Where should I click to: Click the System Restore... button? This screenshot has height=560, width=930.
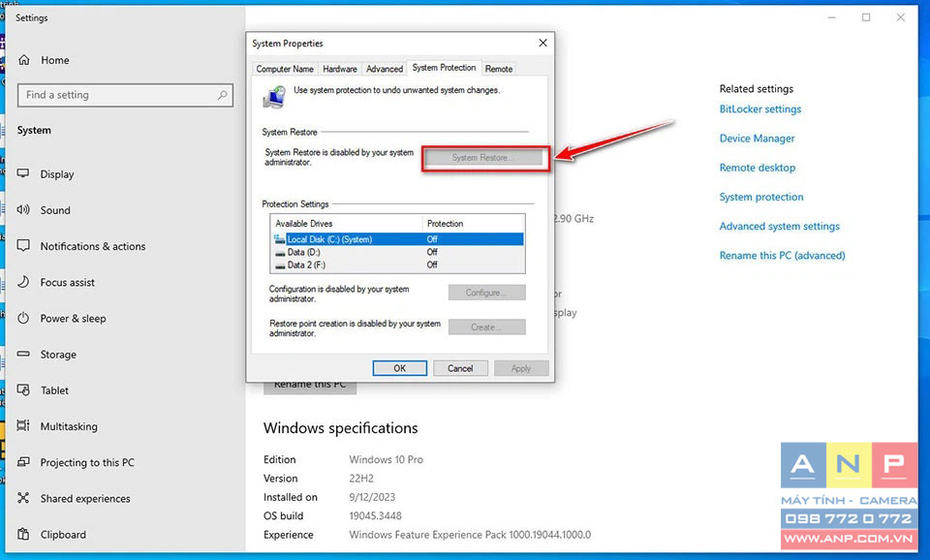(482, 158)
